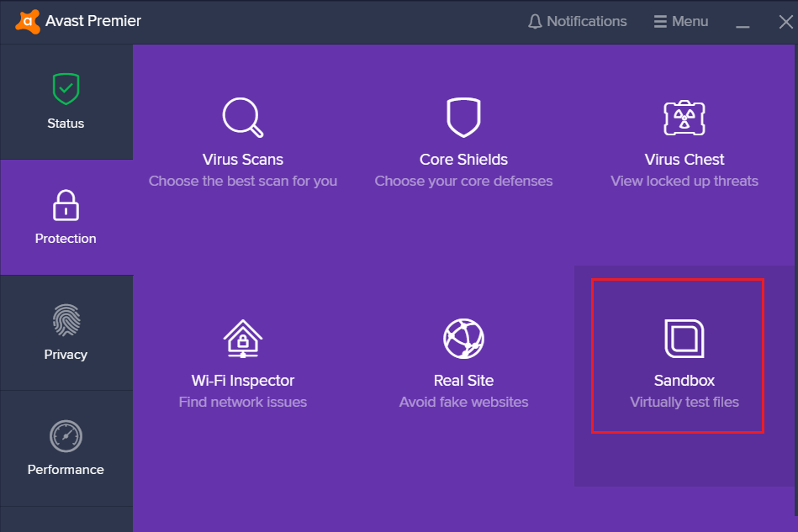Open the Core Shields title
The height and width of the screenshot is (532, 798).
[463, 159]
